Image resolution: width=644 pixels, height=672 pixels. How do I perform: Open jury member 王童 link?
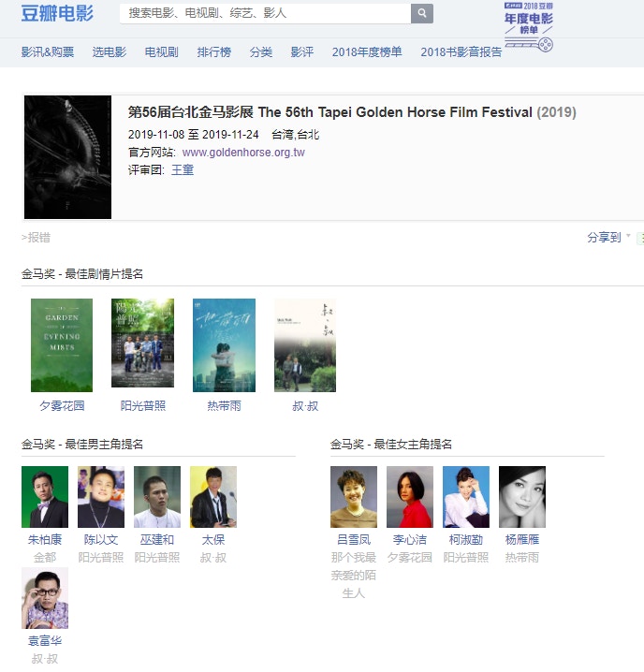[183, 170]
